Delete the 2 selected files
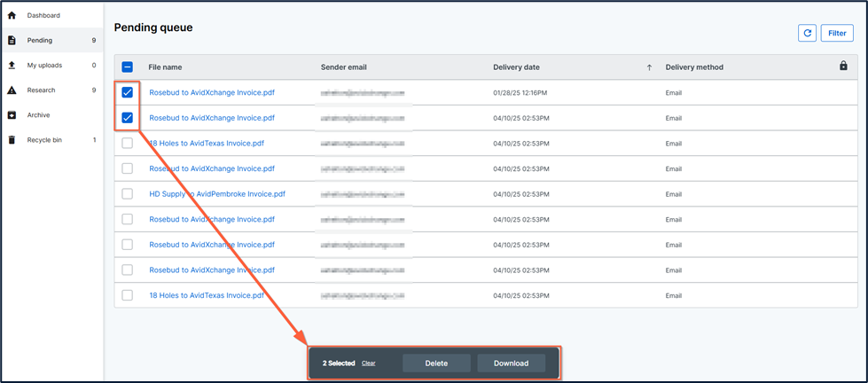The width and height of the screenshot is (868, 383). [436, 363]
